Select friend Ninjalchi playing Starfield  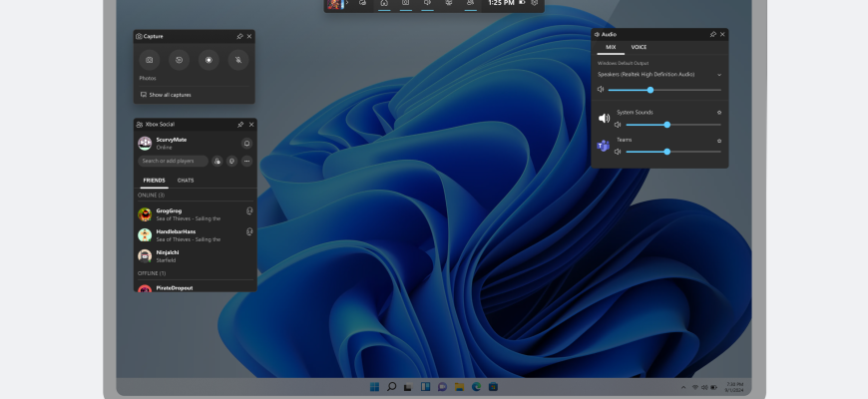(195, 255)
